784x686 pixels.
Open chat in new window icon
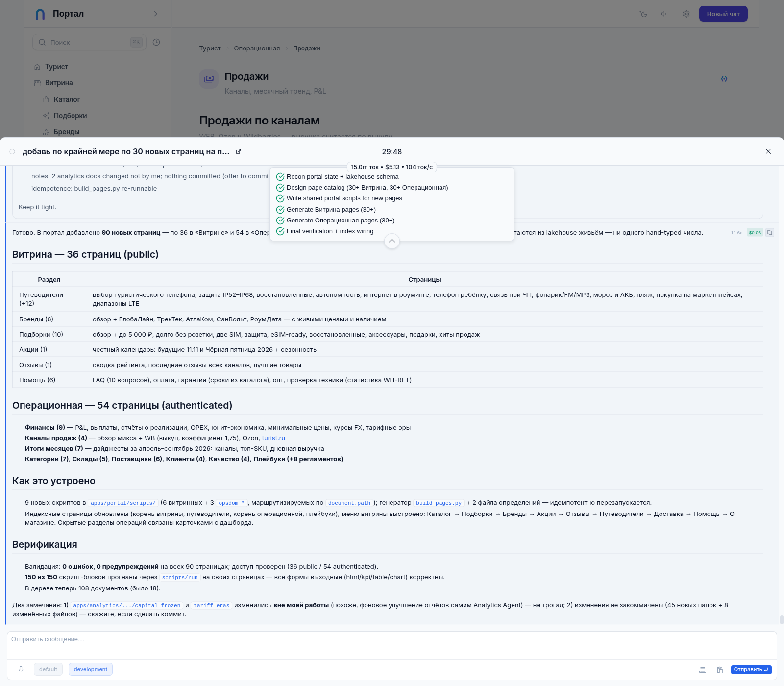(x=238, y=152)
